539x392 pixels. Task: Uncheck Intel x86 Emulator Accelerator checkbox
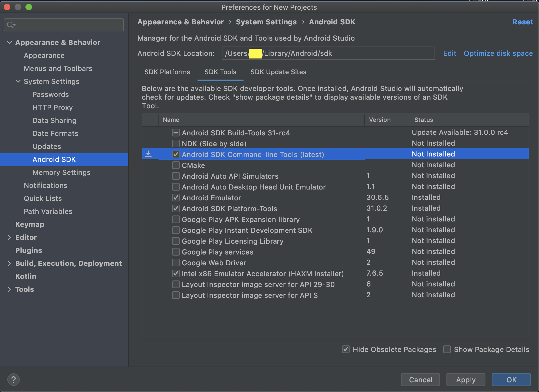pyautogui.click(x=176, y=273)
